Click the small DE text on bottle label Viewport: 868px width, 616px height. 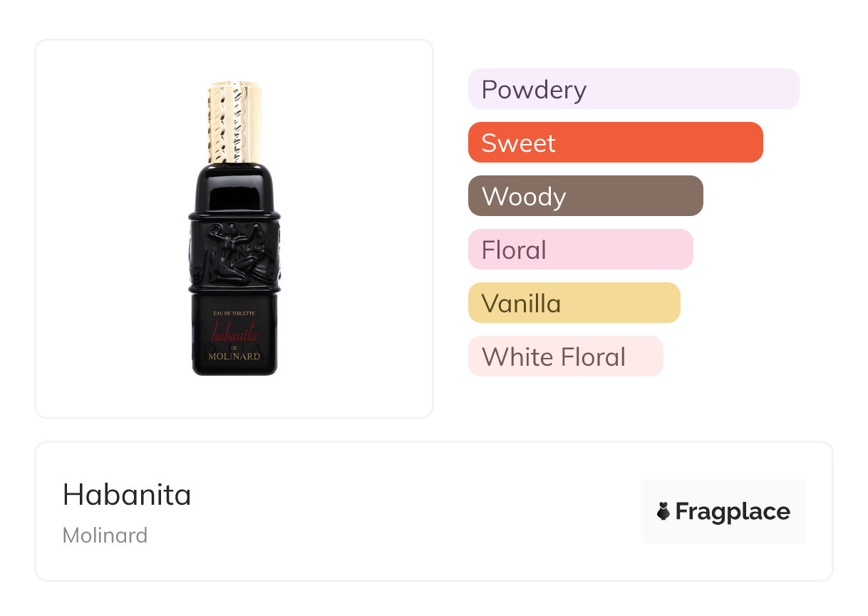point(234,347)
